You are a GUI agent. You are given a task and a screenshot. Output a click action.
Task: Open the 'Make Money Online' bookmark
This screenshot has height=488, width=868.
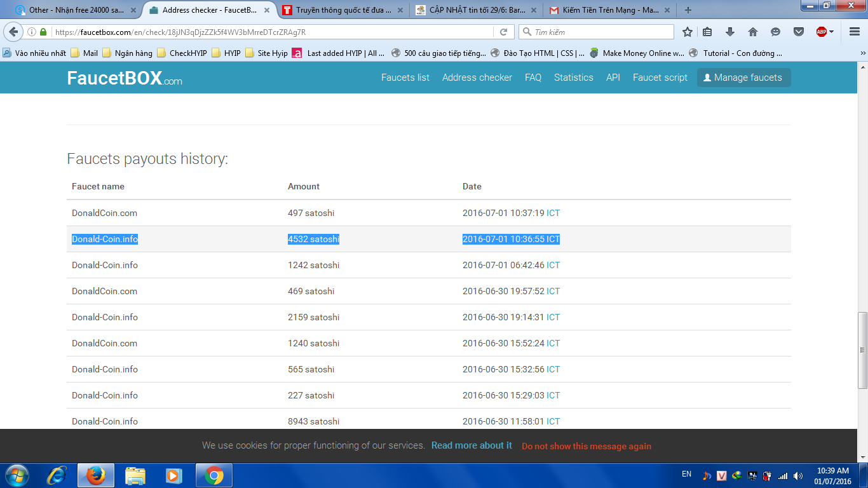click(x=637, y=53)
